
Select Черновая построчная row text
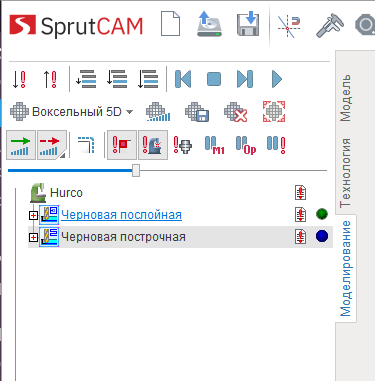click(x=123, y=237)
